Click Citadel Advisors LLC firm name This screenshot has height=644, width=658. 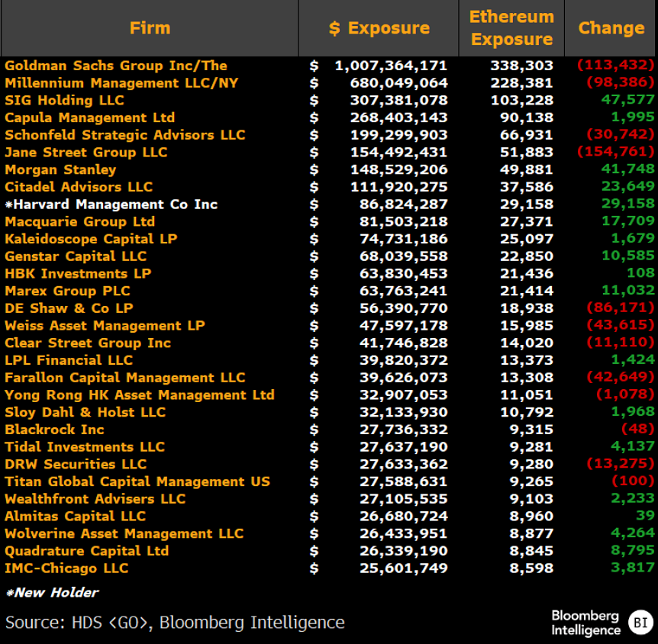(79, 186)
